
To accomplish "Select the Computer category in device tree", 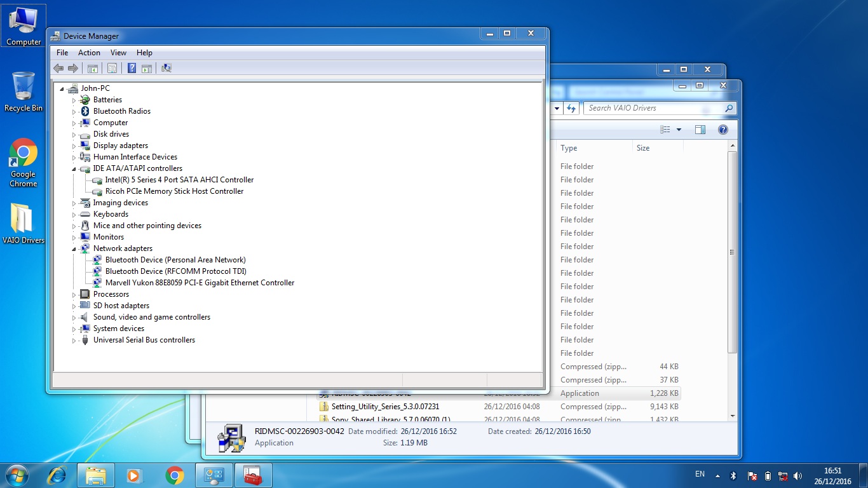I will (111, 123).
